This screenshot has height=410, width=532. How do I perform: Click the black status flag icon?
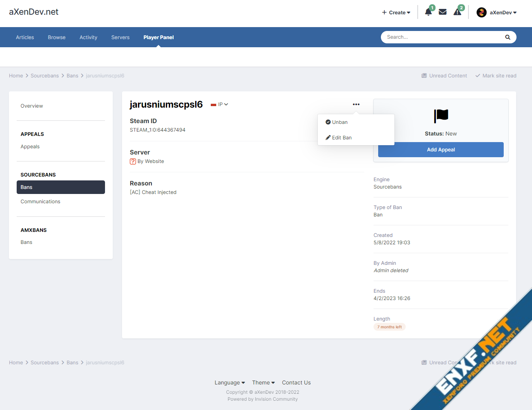click(x=441, y=116)
